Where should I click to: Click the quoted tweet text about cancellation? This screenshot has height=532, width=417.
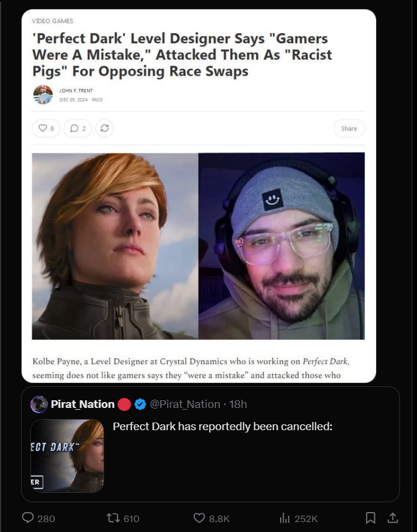coord(222,426)
